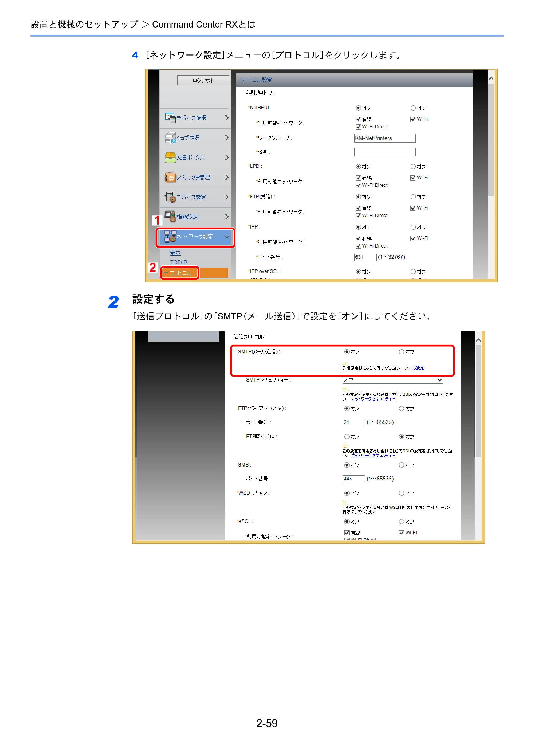The height and width of the screenshot is (756, 534).
Task: Set FTP(受信) to オフ
Action: pos(413,197)
